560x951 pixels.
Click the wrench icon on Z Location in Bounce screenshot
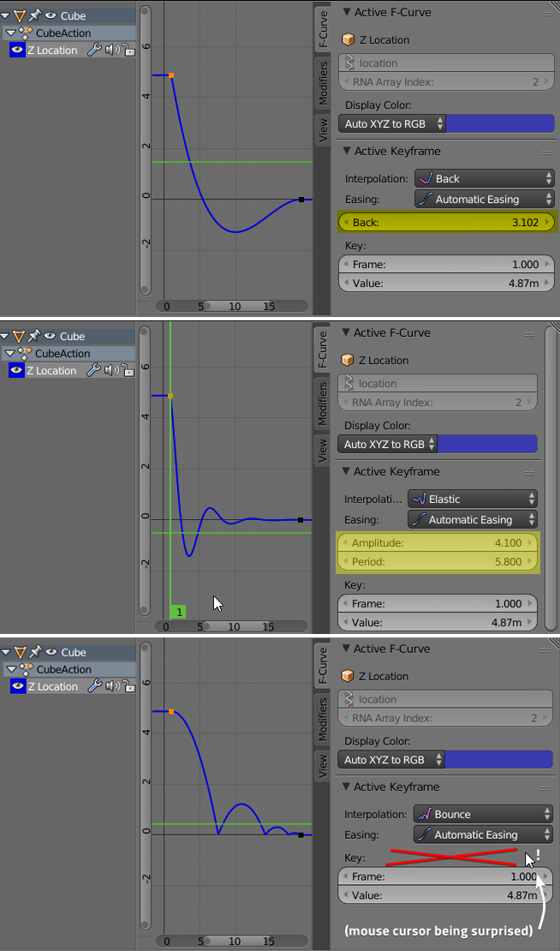click(94, 686)
